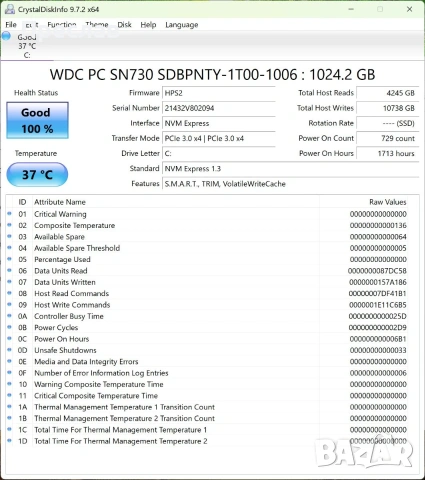
Task: Select the Controller Busy Time attribute name
Action: (69, 316)
